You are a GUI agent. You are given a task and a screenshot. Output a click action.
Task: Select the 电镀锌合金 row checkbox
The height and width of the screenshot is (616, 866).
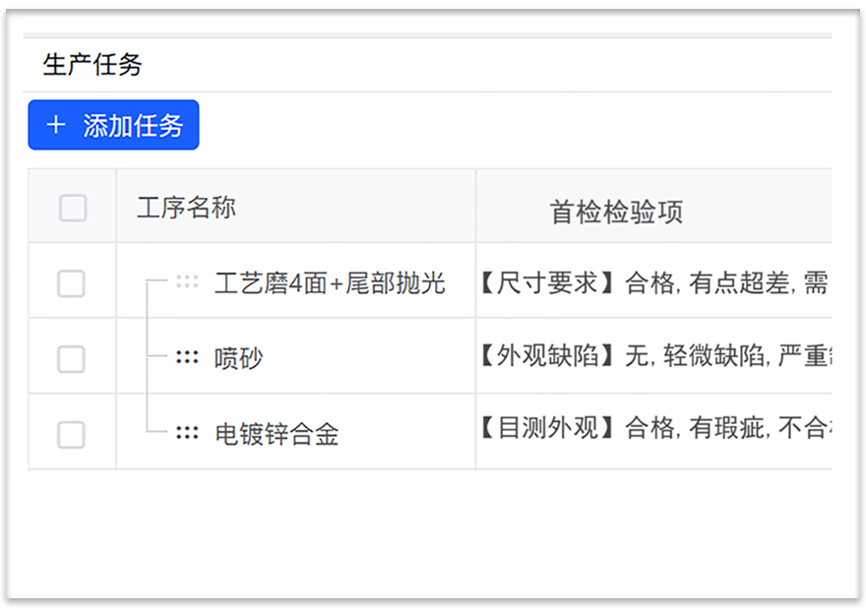pyautogui.click(x=71, y=434)
